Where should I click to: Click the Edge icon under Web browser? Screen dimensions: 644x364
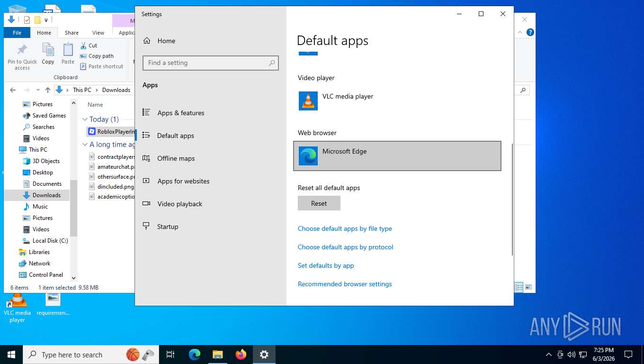(x=308, y=156)
